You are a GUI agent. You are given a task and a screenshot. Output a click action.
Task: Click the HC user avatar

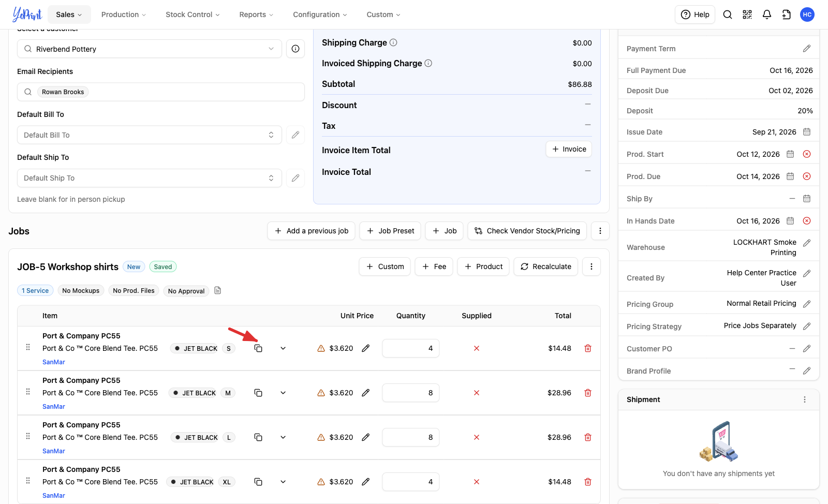807,14
